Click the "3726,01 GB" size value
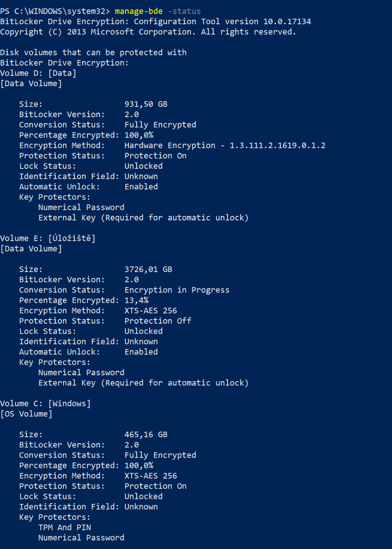This screenshot has height=549, width=392. pos(148,269)
